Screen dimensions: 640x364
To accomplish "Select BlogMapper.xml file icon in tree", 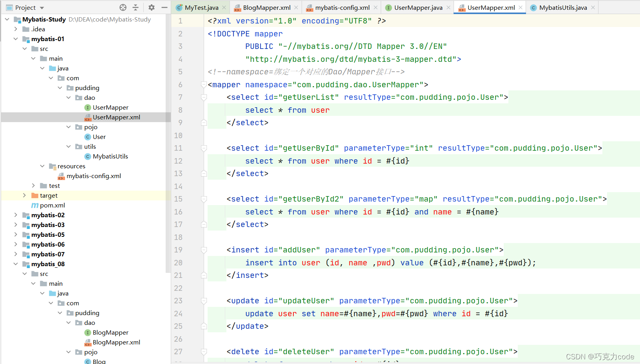I will point(88,342).
